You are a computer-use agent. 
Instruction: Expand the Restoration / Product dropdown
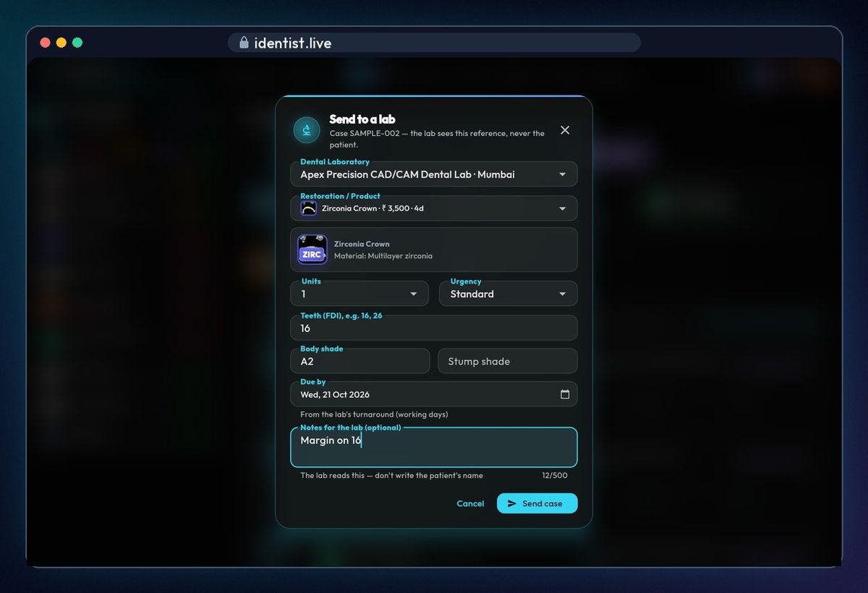pyautogui.click(x=434, y=208)
